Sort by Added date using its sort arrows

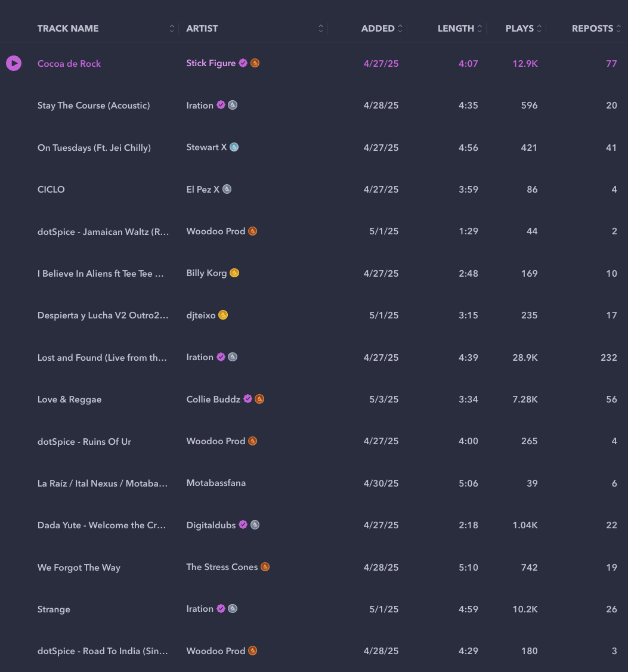400,29
